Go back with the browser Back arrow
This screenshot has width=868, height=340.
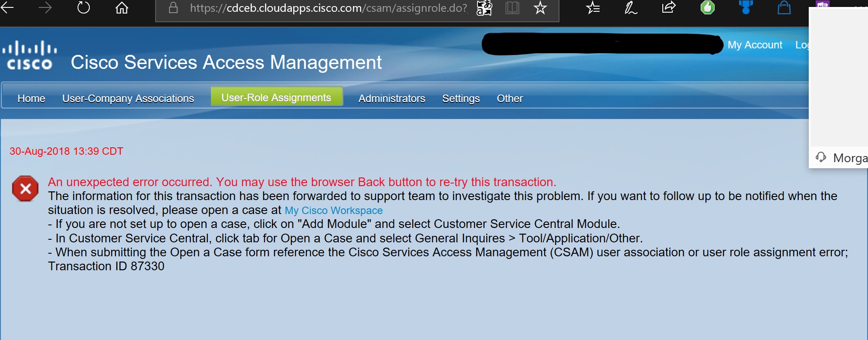pyautogui.click(x=7, y=7)
